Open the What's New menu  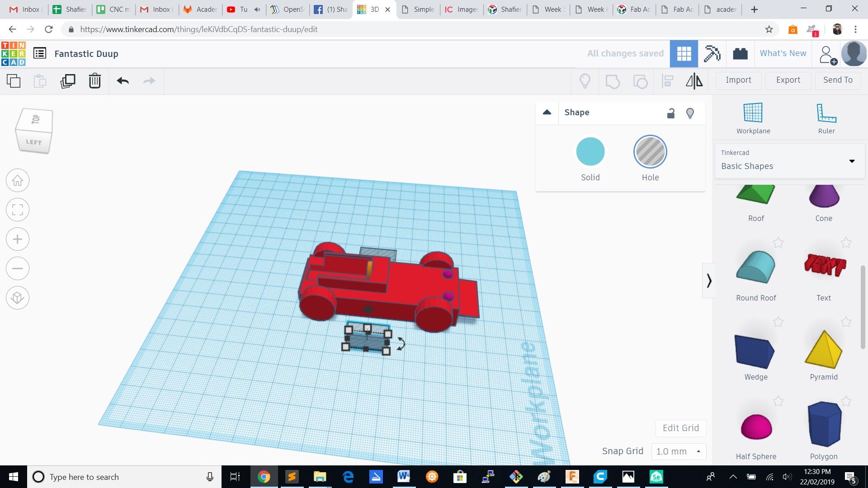(x=783, y=53)
